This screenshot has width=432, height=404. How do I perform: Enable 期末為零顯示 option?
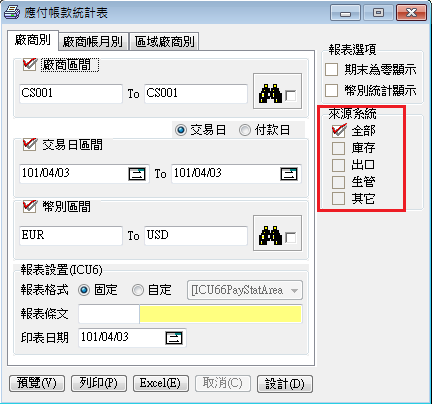click(331, 70)
